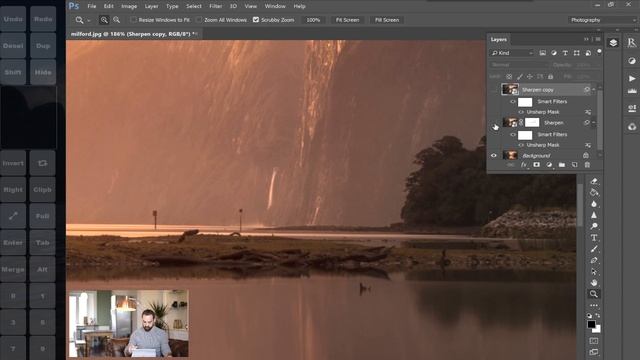Click the Fit Screen button
Image resolution: width=640 pixels, height=360 pixels.
[x=347, y=20]
